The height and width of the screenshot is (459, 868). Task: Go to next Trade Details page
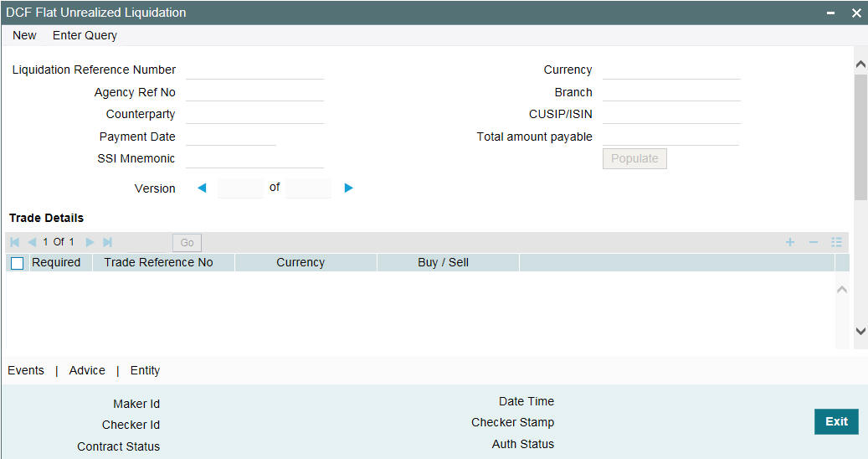tap(90, 242)
